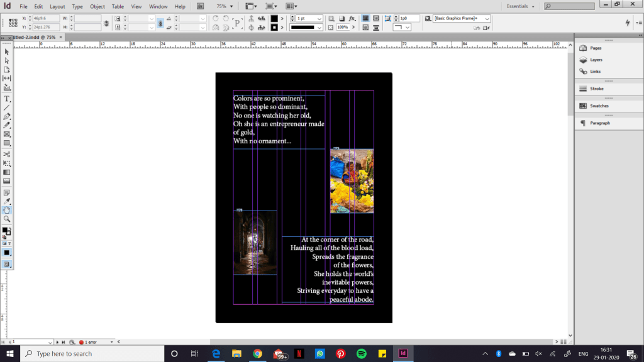Click the black fill color swatch

[274, 19]
